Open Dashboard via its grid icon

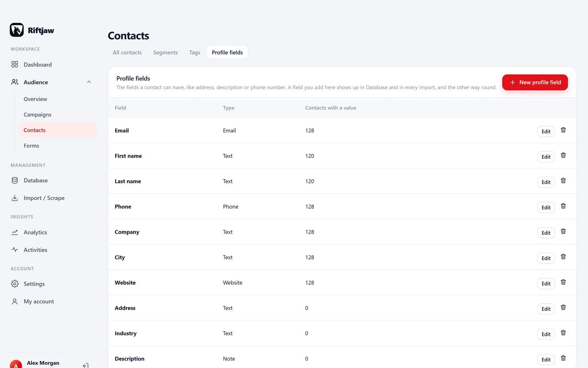15,64
